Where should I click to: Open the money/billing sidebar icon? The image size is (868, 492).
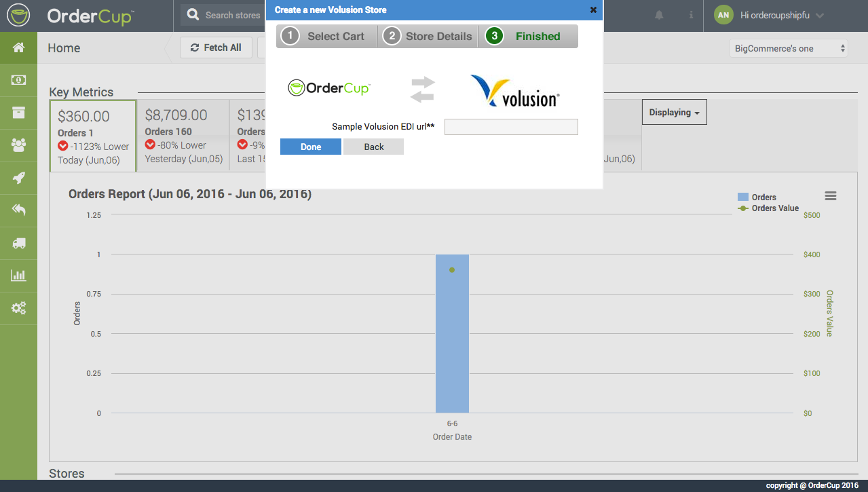pos(18,80)
